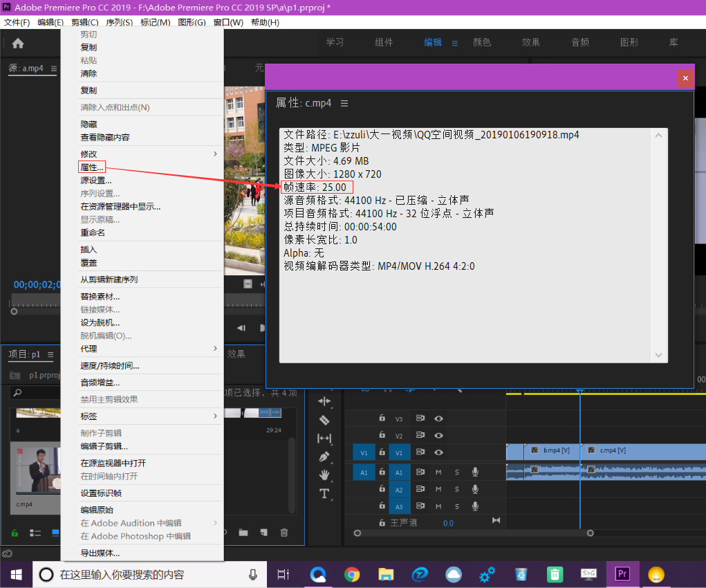This screenshot has width=706, height=588.
Task: Click the Home icon in Premiere
Action: pyautogui.click(x=18, y=44)
